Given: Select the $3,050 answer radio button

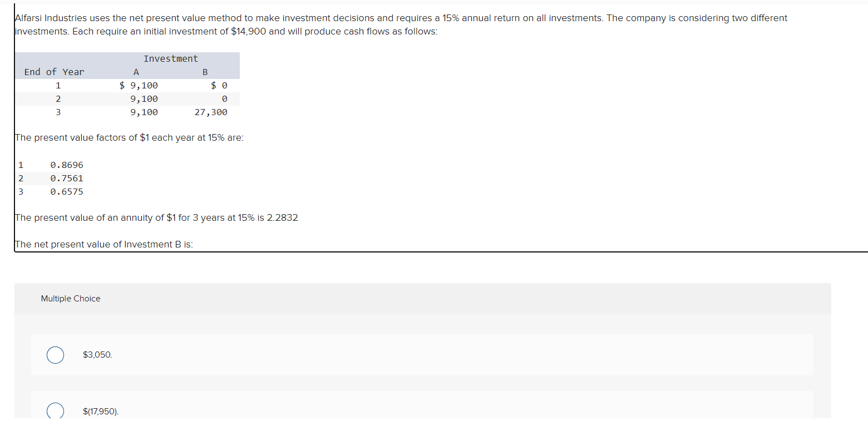Looking at the screenshot, I should coord(55,354).
